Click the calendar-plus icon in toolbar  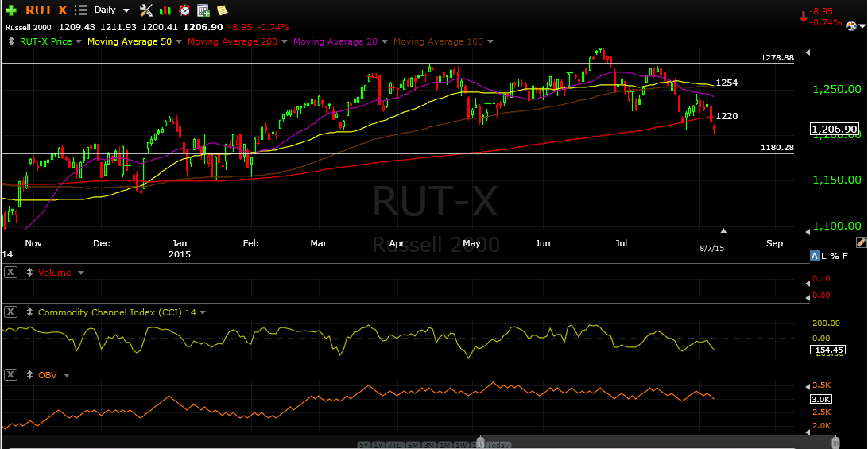coord(203,10)
